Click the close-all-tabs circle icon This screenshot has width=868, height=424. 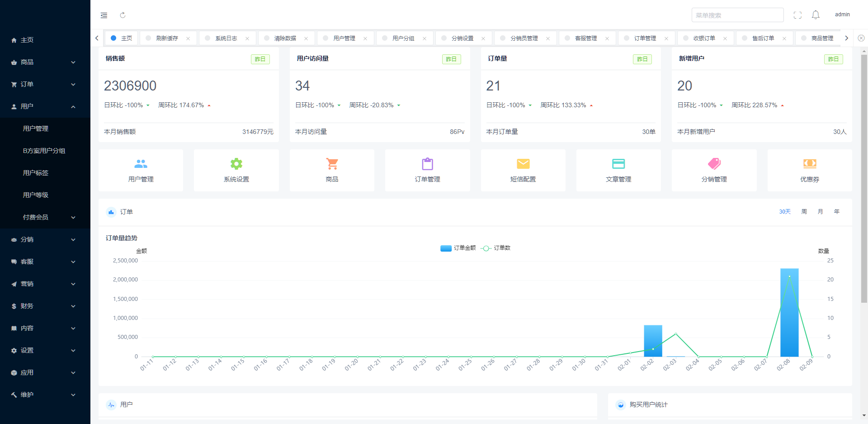(x=861, y=38)
